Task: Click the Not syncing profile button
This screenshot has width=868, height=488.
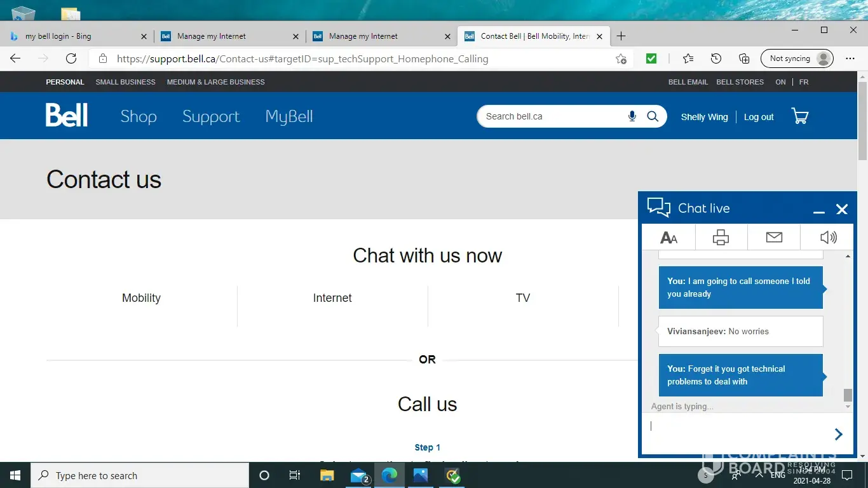Action: pyautogui.click(x=796, y=58)
